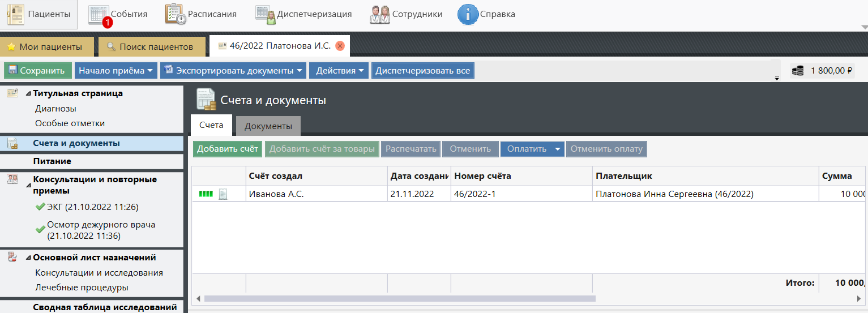Collapse Основной лист назначений tree node
The image size is (868, 313).
point(28,258)
